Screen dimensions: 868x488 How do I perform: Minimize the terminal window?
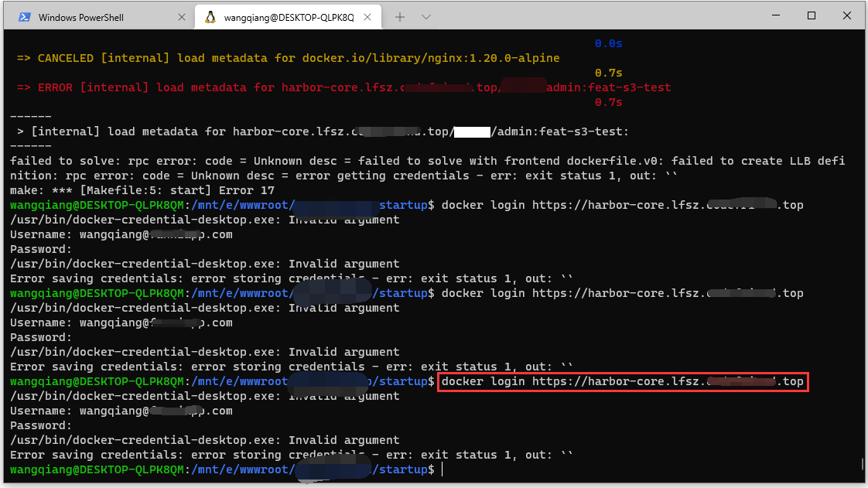coord(775,16)
